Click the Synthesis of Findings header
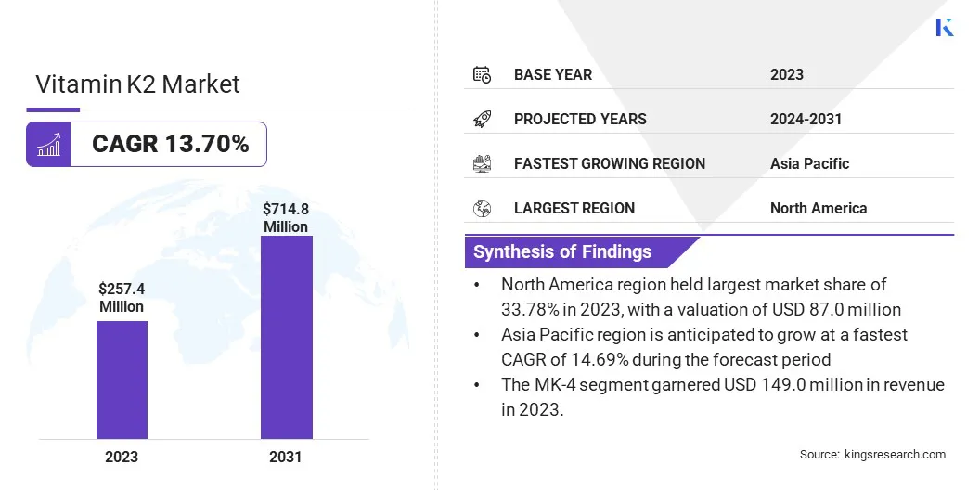Screen dimensions: 980x490 click(x=562, y=251)
